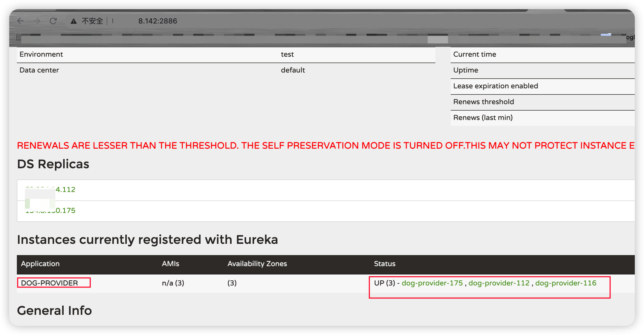Click the Renews (last min) row
644x335 pixels.
click(x=543, y=118)
